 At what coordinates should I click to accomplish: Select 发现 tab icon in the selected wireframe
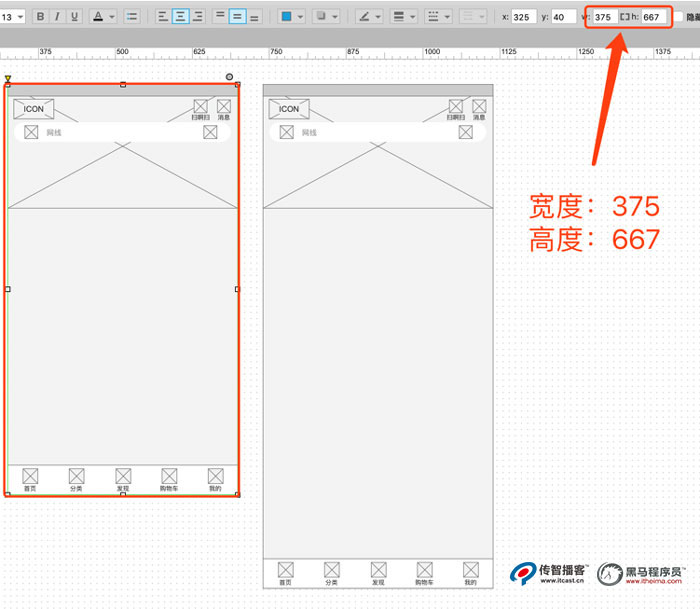click(123, 476)
